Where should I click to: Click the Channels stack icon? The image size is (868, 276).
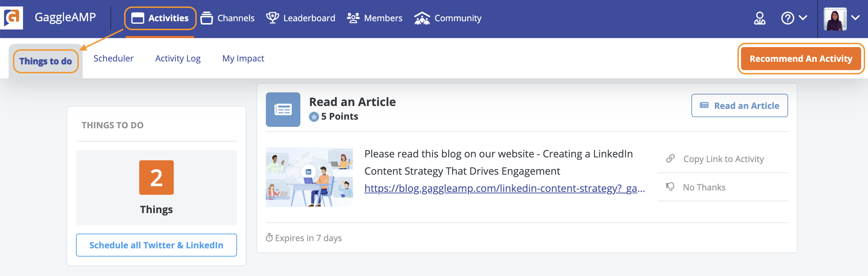pos(206,18)
